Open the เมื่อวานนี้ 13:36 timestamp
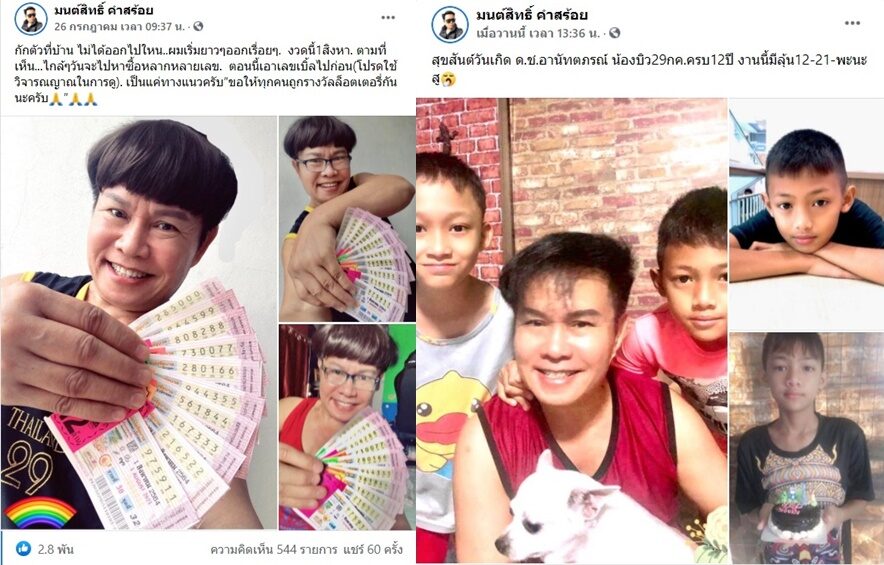 pos(538,33)
